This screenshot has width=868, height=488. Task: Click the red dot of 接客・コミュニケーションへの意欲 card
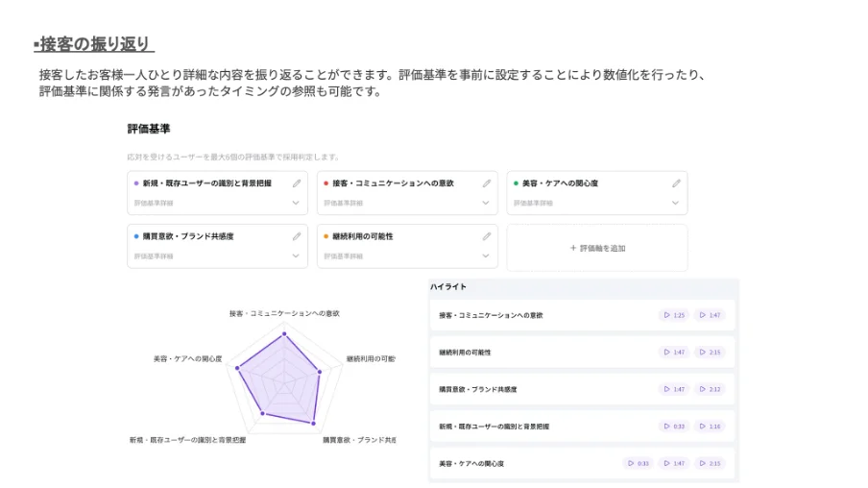coord(326,183)
